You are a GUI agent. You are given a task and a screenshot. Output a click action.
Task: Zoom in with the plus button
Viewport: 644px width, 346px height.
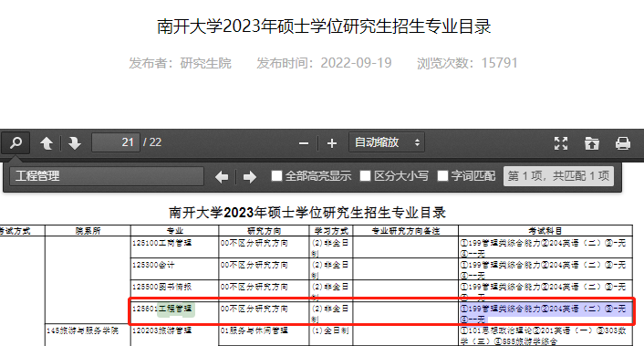pyautogui.click(x=332, y=143)
